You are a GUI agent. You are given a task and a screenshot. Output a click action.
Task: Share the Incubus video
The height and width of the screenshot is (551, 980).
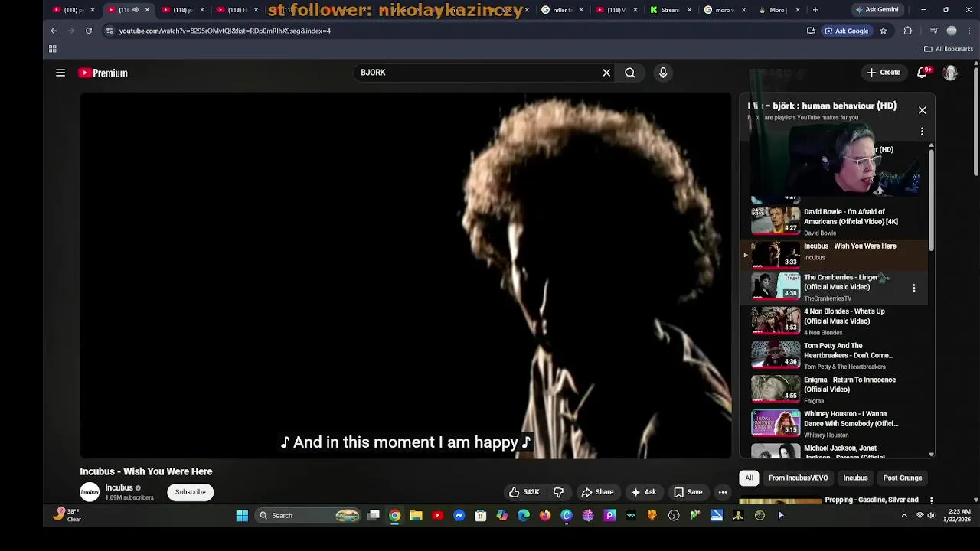pyautogui.click(x=597, y=492)
